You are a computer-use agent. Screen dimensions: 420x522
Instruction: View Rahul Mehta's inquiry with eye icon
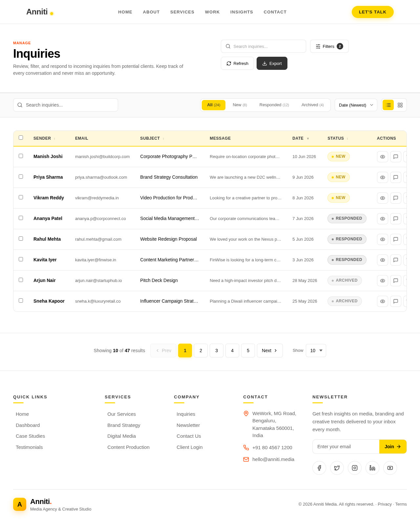383,239
